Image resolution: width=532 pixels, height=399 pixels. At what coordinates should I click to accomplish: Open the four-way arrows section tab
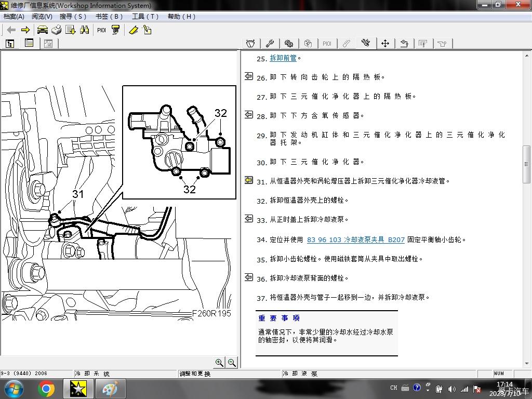pos(385,44)
